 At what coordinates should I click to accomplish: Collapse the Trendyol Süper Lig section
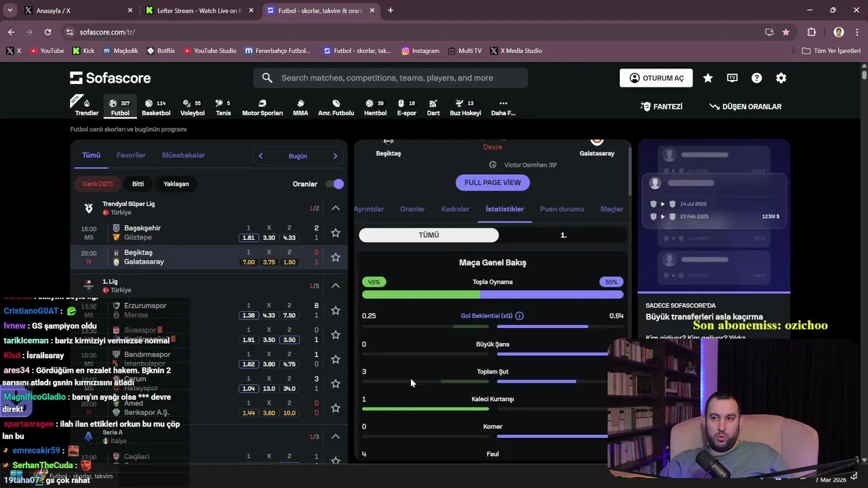pos(336,208)
